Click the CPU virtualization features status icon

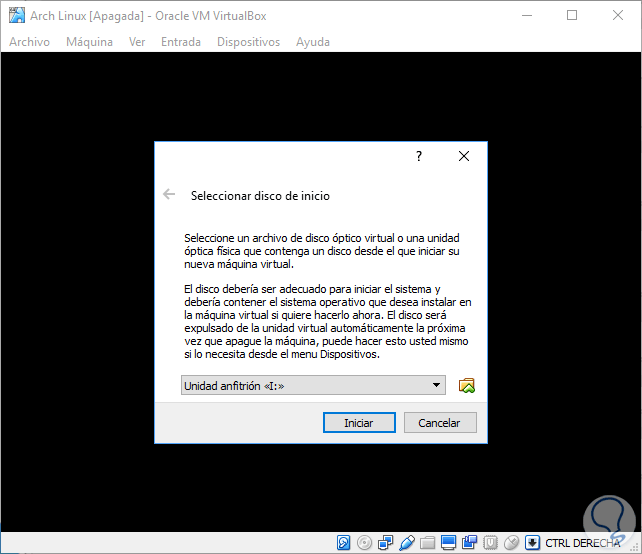(x=490, y=543)
